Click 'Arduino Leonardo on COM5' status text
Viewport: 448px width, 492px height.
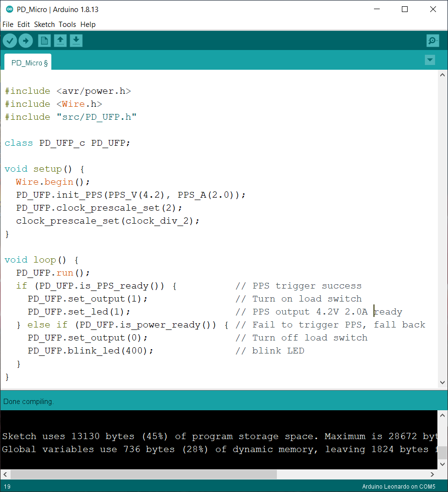point(398,486)
